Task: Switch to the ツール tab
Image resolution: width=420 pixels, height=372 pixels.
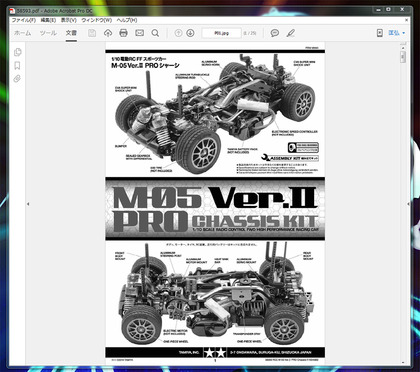Action: (48, 33)
